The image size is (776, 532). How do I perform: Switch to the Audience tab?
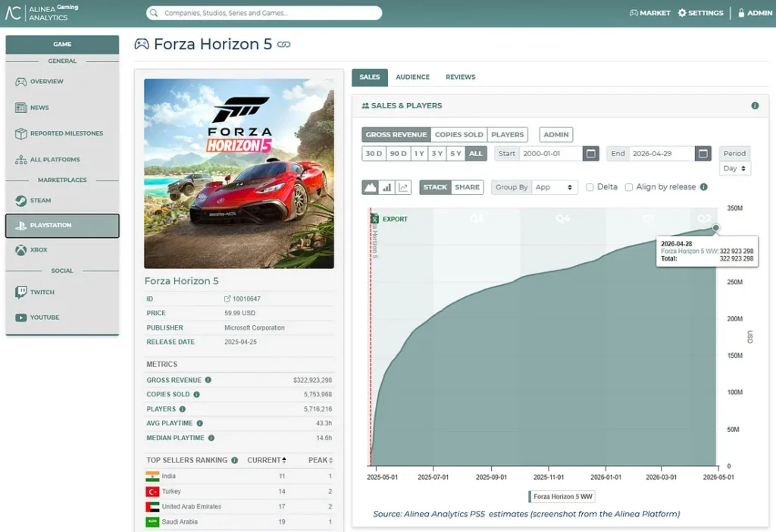[x=413, y=77]
